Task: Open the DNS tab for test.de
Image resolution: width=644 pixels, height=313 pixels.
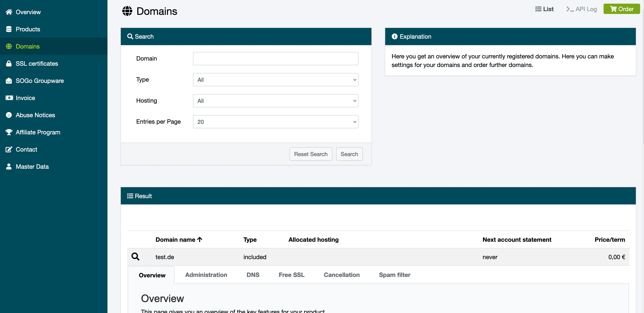Action: coord(253,275)
